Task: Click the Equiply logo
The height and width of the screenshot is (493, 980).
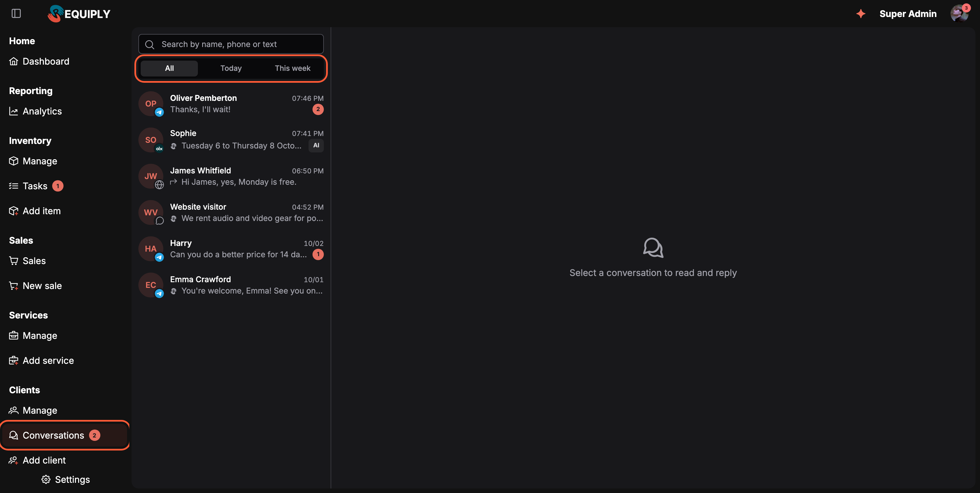Action: coord(79,14)
